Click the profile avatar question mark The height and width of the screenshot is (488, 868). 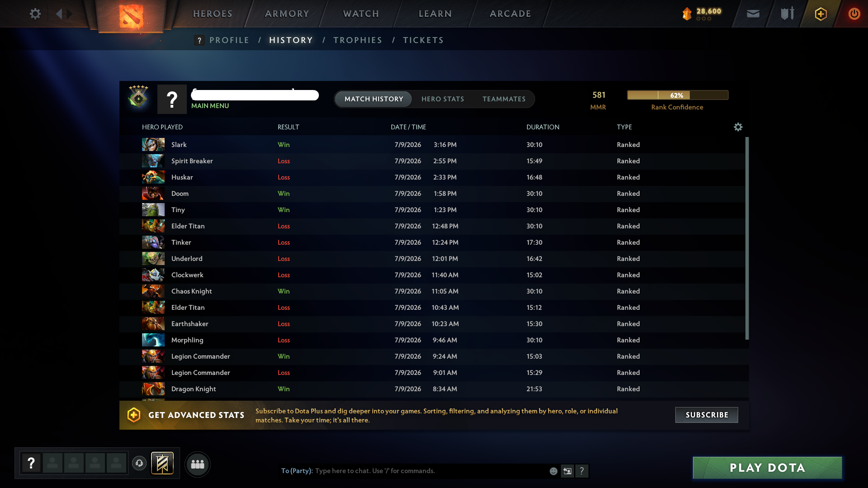(172, 99)
